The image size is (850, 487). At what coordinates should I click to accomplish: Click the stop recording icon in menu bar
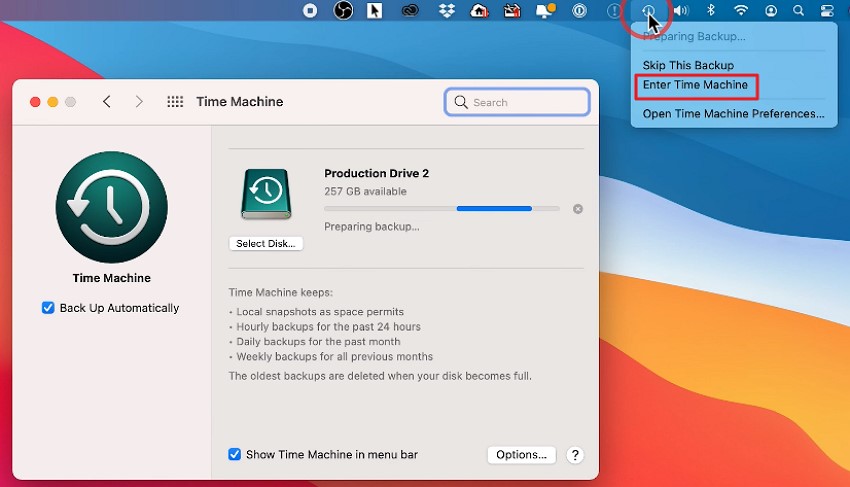[310, 10]
